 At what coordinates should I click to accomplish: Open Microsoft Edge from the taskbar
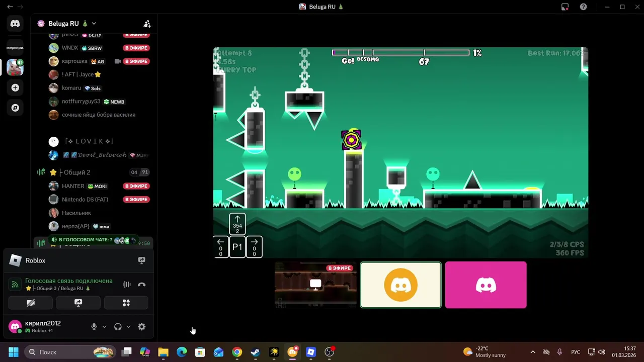tap(182, 352)
